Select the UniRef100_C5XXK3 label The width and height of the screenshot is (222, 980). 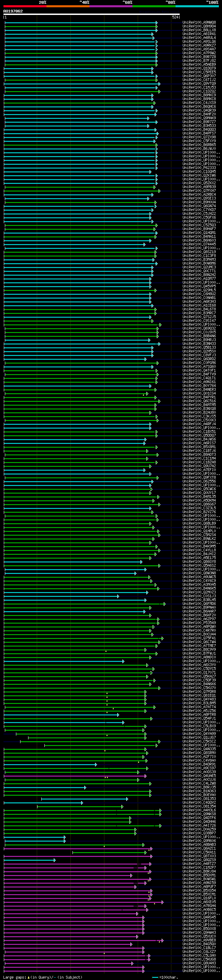pyautogui.click(x=199, y=420)
